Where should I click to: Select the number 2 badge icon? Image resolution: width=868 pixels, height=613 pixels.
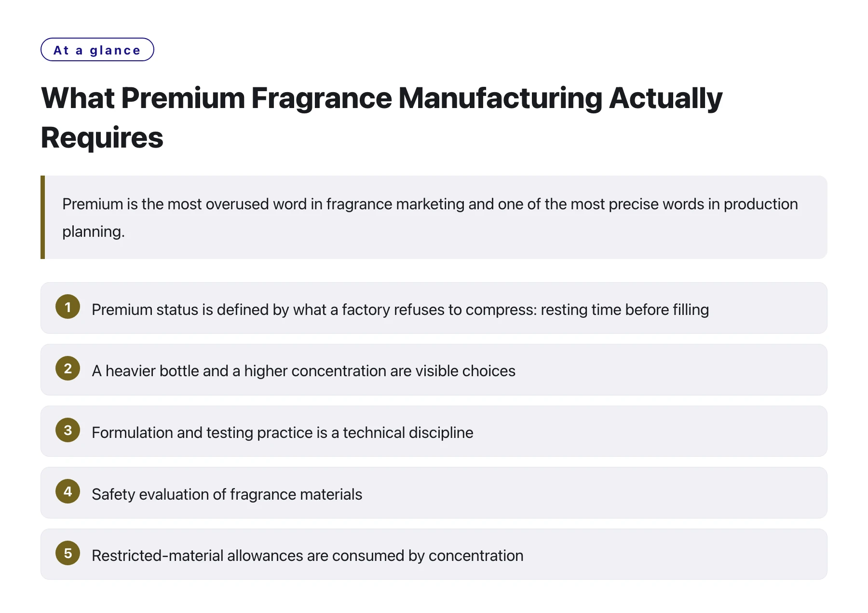(68, 368)
